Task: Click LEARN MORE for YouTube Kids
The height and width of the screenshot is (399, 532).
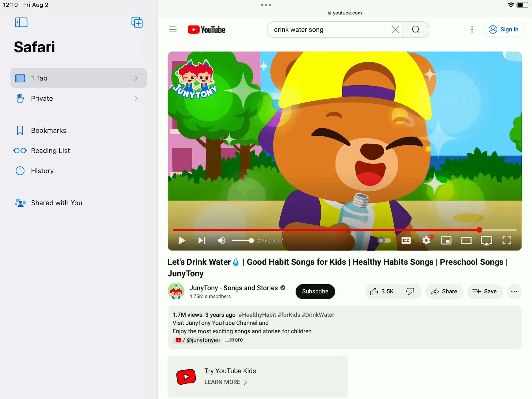Action: pyautogui.click(x=226, y=382)
